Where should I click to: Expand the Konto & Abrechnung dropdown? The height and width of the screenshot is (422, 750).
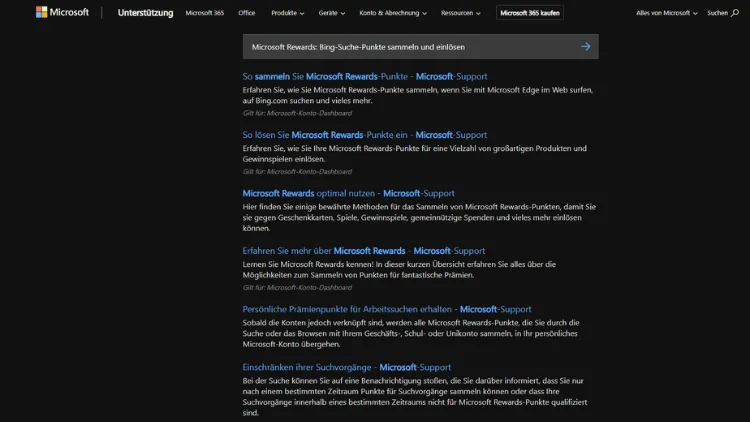(x=393, y=13)
